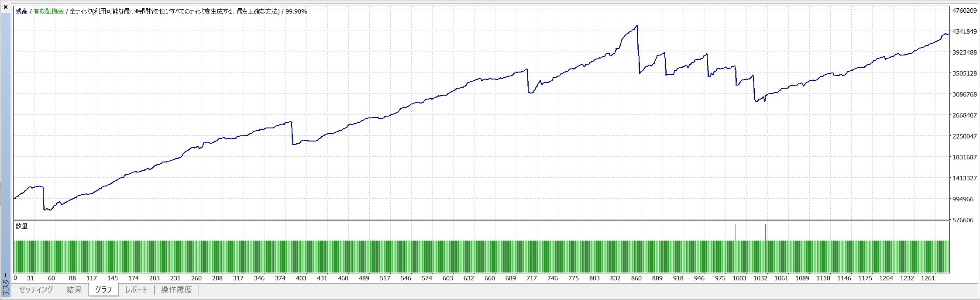Image resolution: width=980 pixels, height=300 pixels.
Task: Click the 残高 legend label
Action: (x=21, y=11)
